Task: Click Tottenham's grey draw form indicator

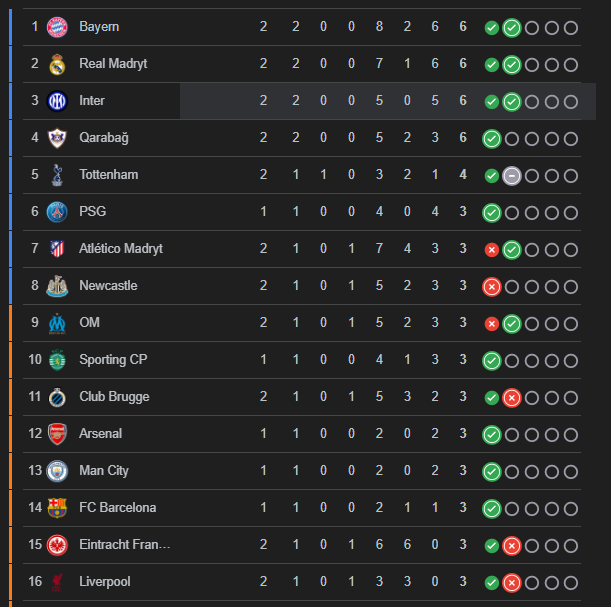Action: pos(511,176)
